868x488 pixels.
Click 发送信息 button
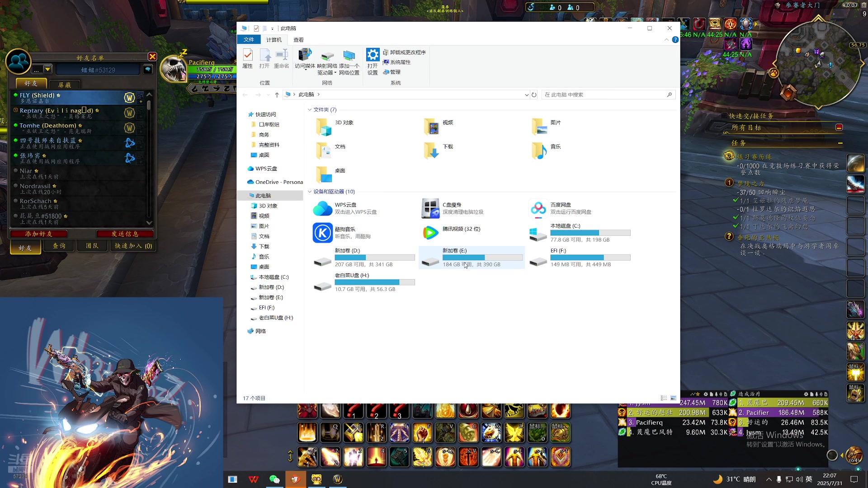125,234
